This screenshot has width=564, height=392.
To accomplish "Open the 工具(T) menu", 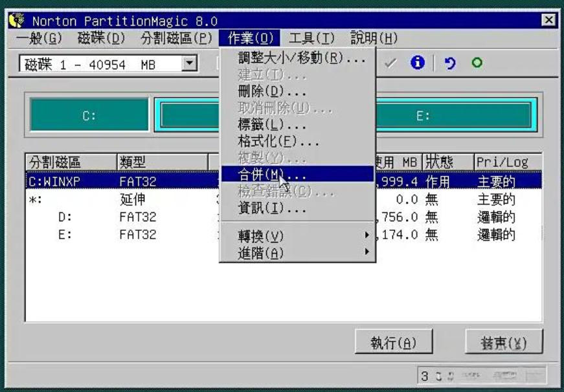I will (x=311, y=38).
